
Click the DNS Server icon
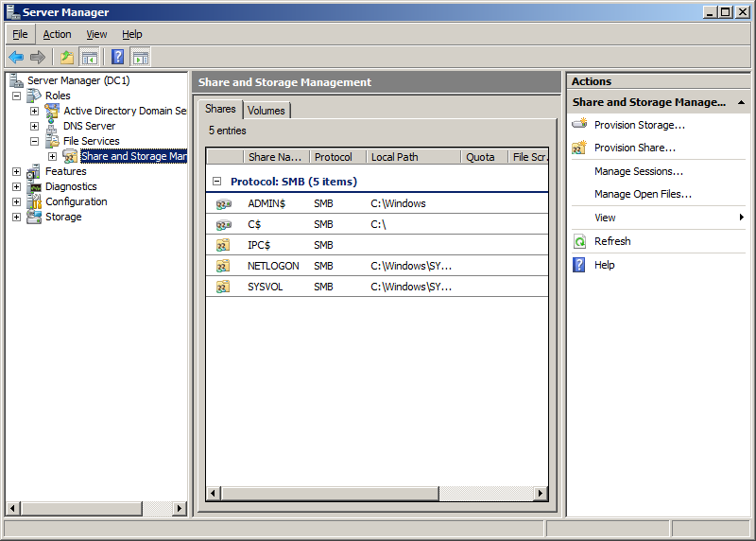tap(52, 126)
